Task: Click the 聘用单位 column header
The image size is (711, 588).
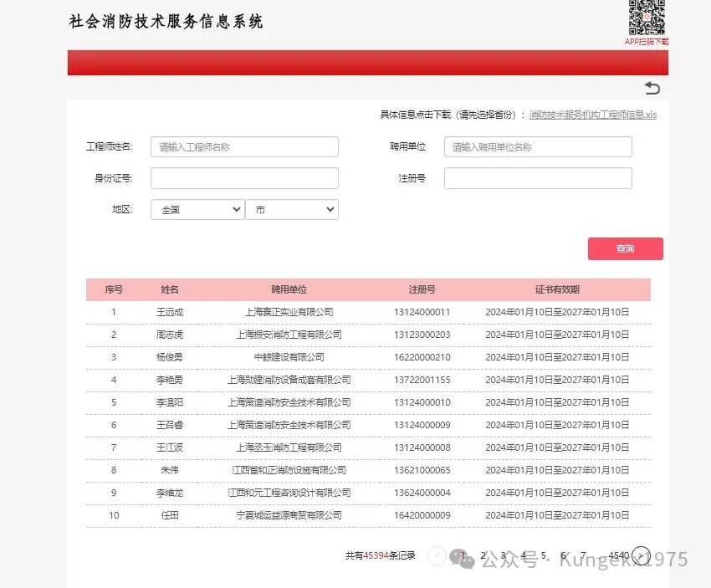Action: (x=289, y=289)
